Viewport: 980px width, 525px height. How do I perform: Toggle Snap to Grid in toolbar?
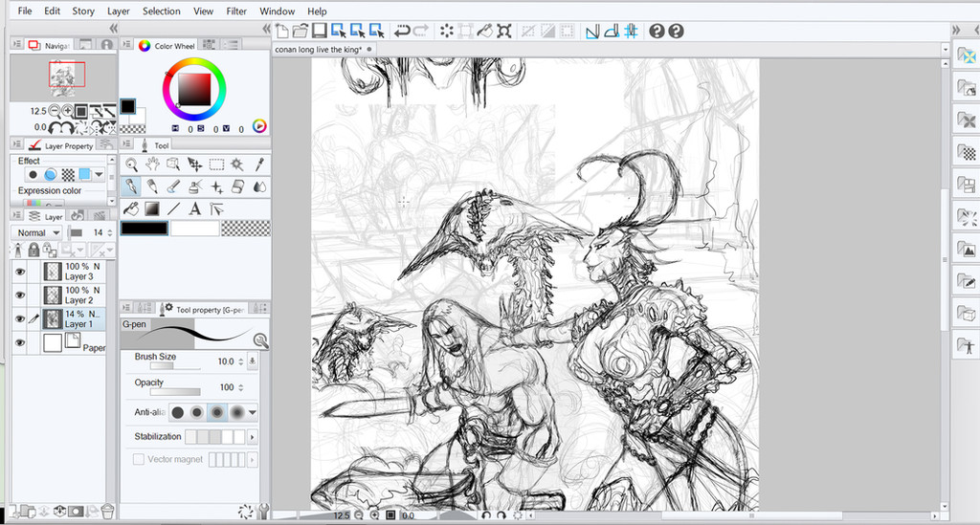pos(631,31)
